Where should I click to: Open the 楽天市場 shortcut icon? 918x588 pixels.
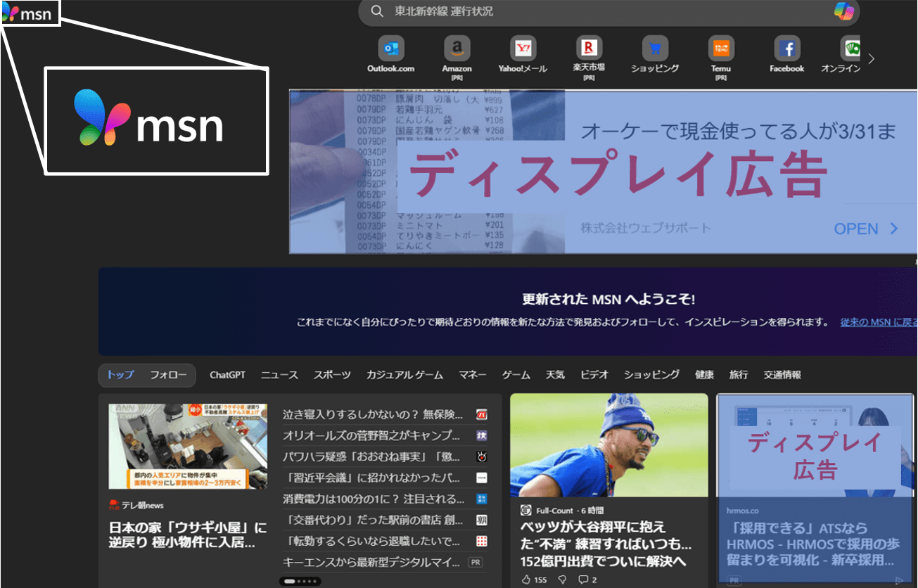pyautogui.click(x=589, y=49)
